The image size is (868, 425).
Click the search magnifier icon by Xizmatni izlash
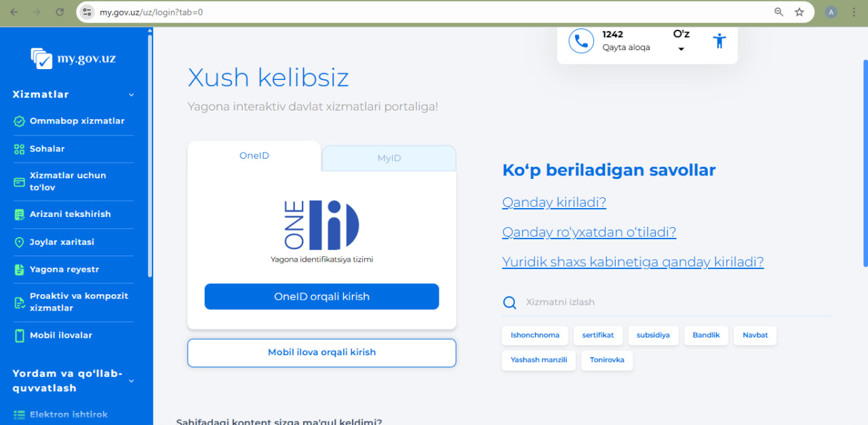pos(509,302)
